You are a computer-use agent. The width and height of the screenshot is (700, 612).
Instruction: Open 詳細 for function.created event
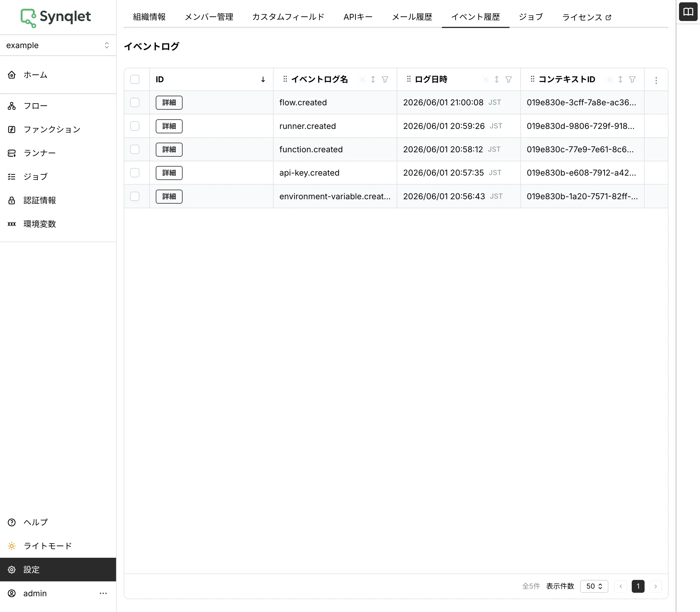(169, 149)
